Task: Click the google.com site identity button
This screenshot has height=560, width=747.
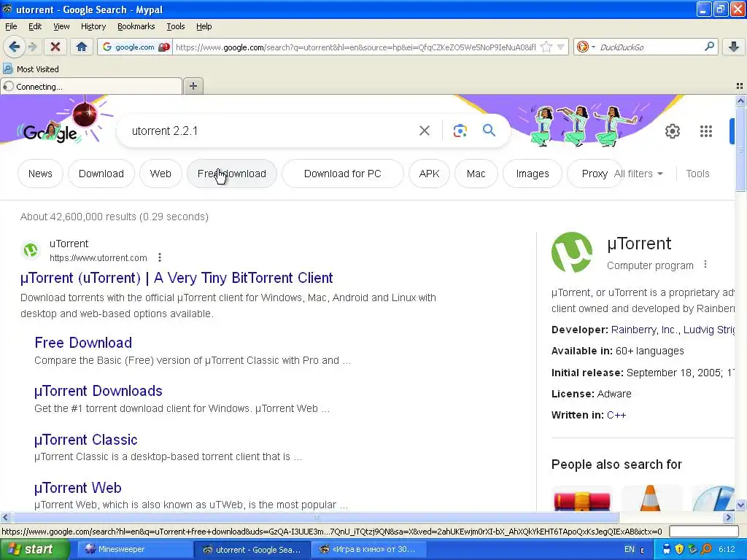Action: coord(135,47)
